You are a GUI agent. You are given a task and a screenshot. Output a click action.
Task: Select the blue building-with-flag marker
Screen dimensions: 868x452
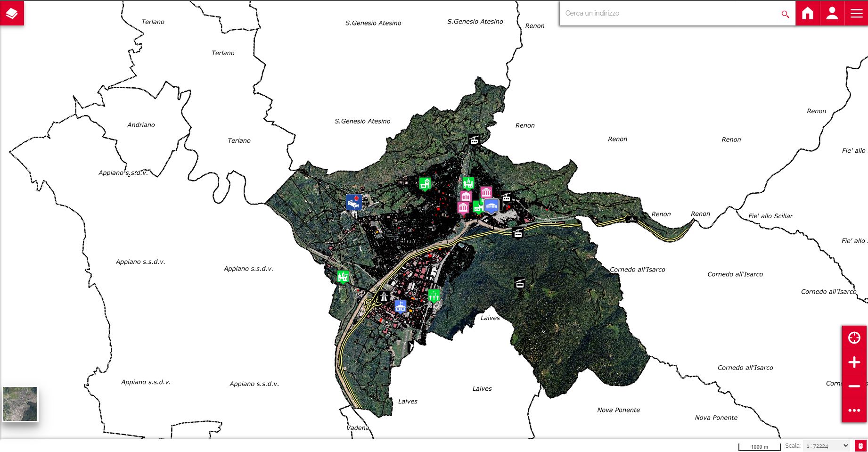401,307
